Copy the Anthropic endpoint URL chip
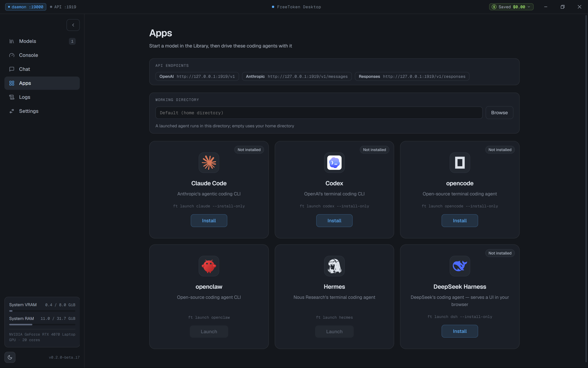Screen dimensions: 588x368 [x=297, y=76]
